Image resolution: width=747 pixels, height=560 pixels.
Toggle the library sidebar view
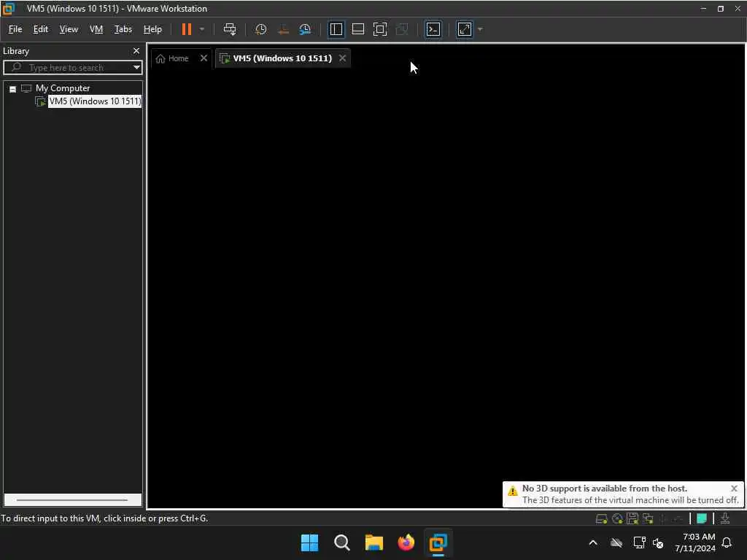[x=336, y=29]
